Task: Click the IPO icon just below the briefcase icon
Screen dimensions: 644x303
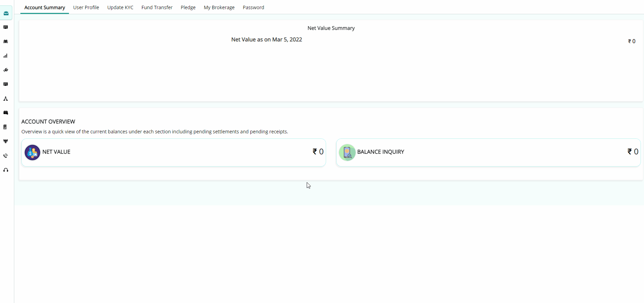Action: coord(6,27)
